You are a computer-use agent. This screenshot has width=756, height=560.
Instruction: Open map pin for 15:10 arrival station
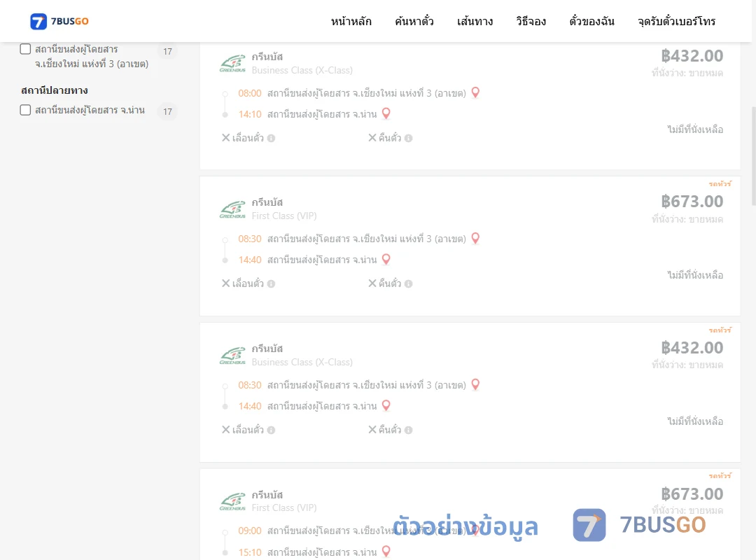[x=386, y=552]
